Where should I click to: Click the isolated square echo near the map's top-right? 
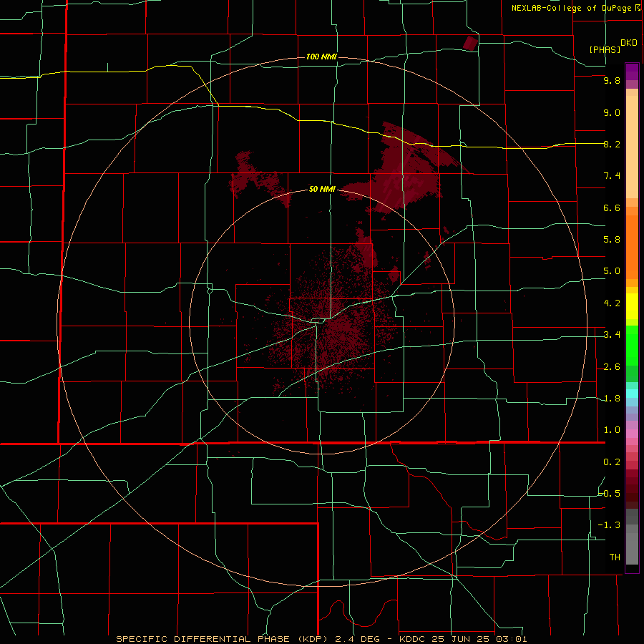coord(471,43)
